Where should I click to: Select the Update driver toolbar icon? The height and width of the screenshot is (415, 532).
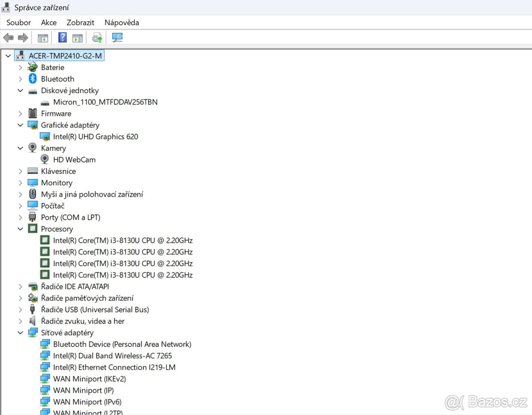coord(97,37)
